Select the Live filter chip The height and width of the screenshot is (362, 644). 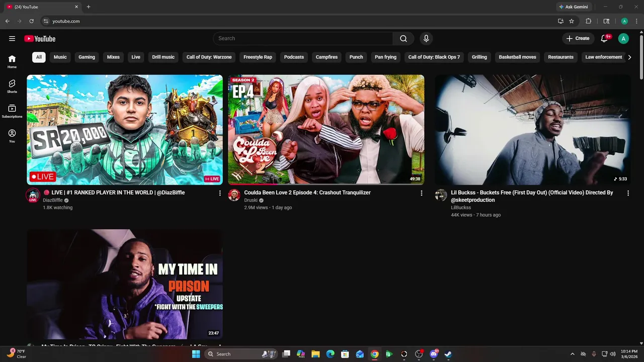[136, 57]
